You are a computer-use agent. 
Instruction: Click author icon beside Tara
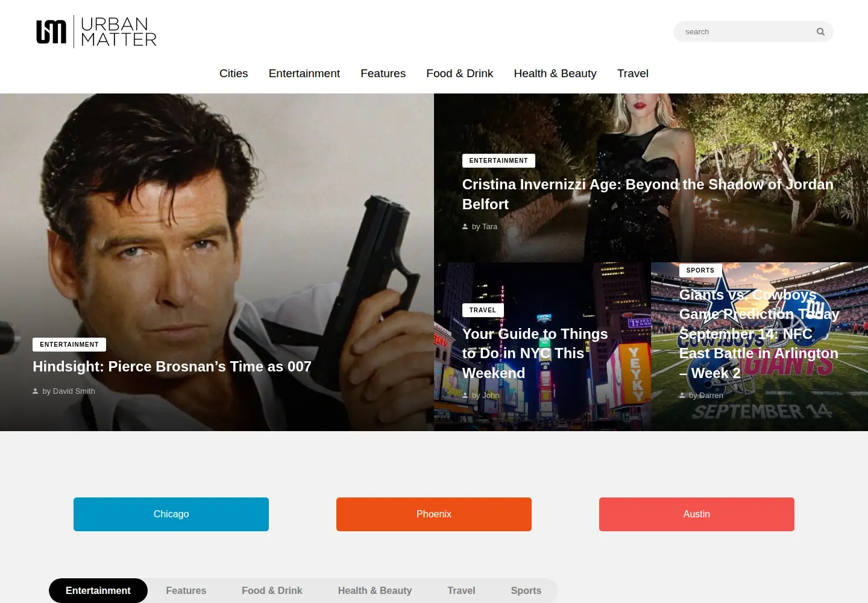coord(465,227)
